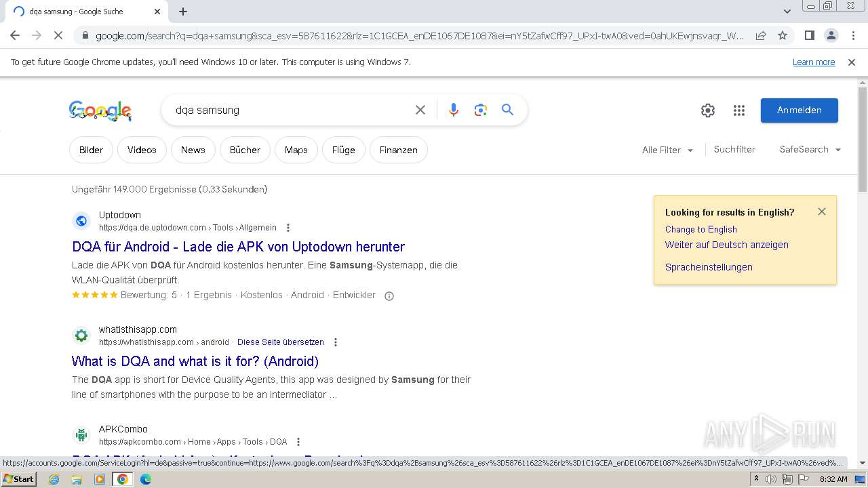Expand the SafeSearch dropdown

[x=810, y=149]
